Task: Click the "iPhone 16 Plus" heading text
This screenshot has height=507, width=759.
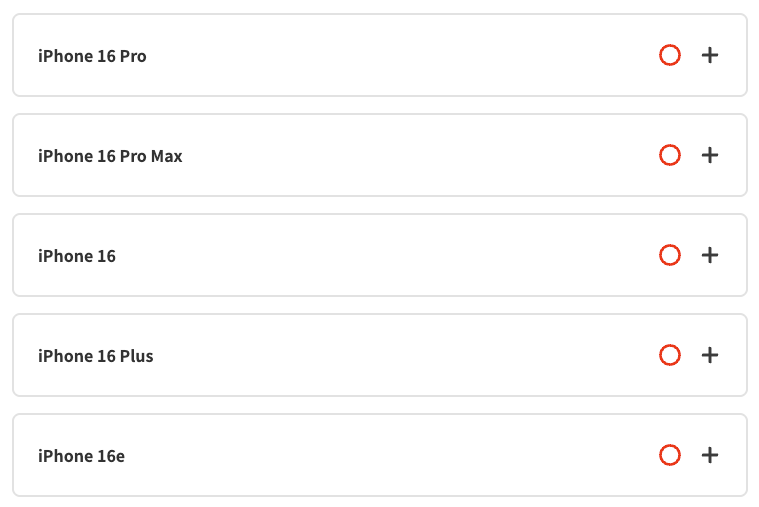Action: point(96,357)
